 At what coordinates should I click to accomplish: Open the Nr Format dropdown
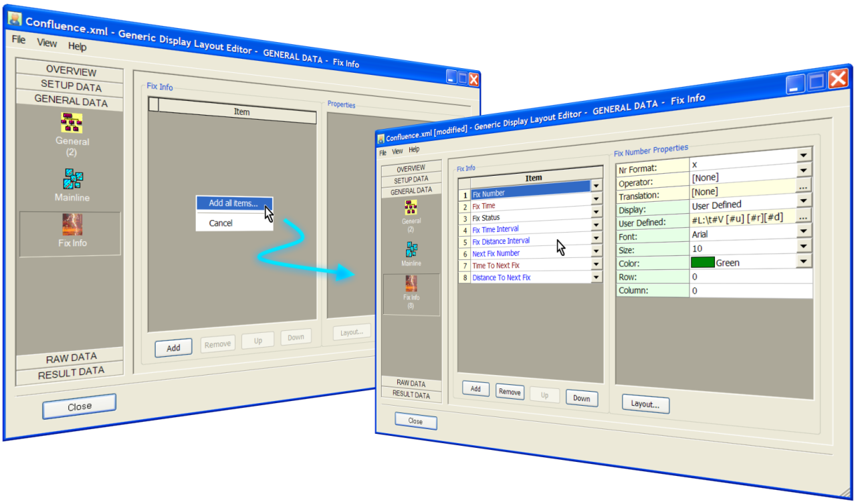tap(804, 156)
